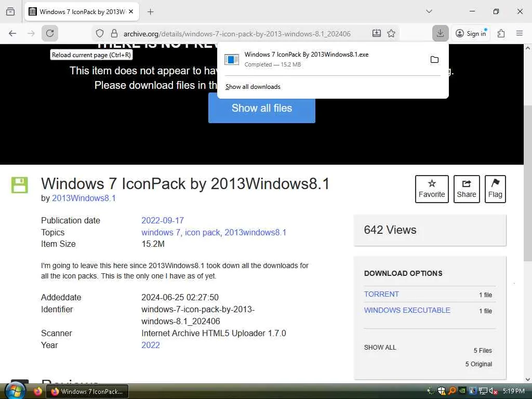Show downloaded file in containing folder

[x=434, y=60]
